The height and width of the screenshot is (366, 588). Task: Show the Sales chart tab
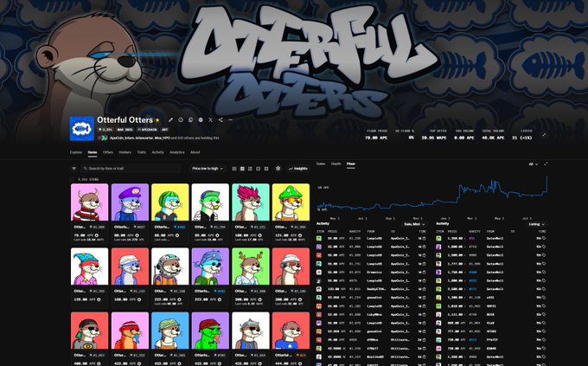[321, 164]
